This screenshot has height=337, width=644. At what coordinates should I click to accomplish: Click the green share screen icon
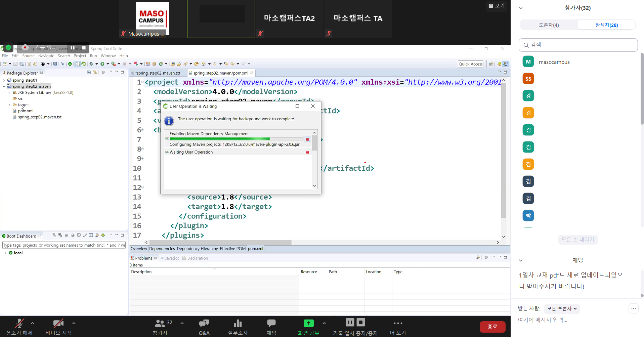tap(308, 323)
